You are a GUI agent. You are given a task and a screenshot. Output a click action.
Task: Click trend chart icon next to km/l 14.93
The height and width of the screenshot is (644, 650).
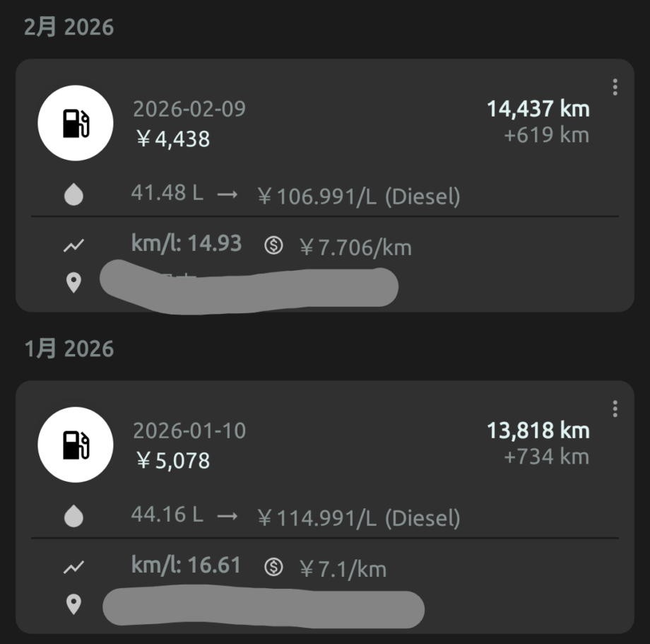click(73, 246)
